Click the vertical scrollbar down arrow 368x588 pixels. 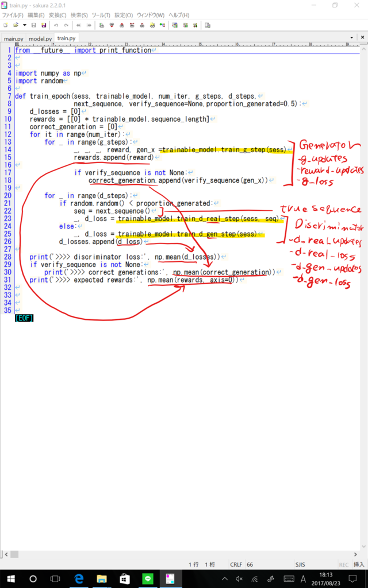coord(363,546)
